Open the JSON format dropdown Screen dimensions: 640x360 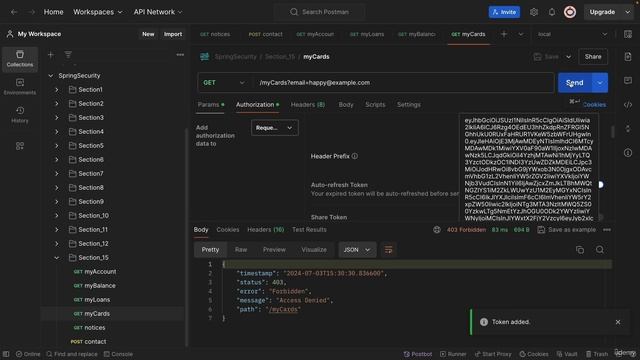[x=357, y=250]
